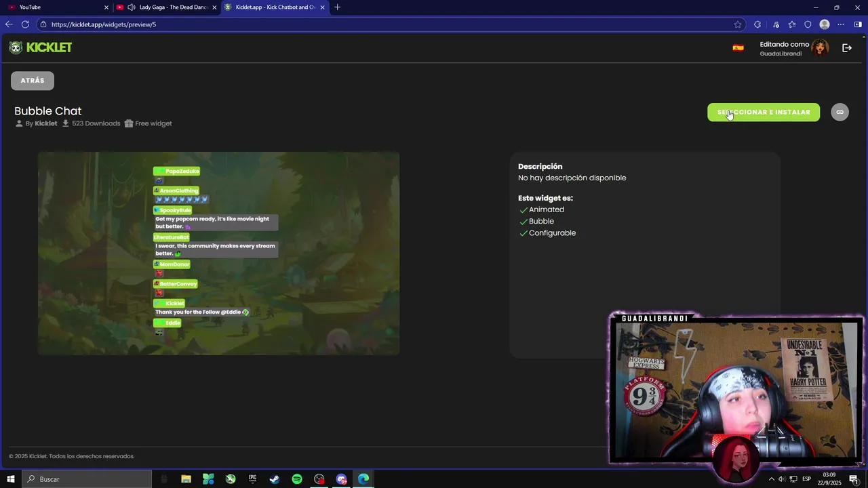Close the Lady Gaga tab
868x488 pixels.
pos(214,7)
